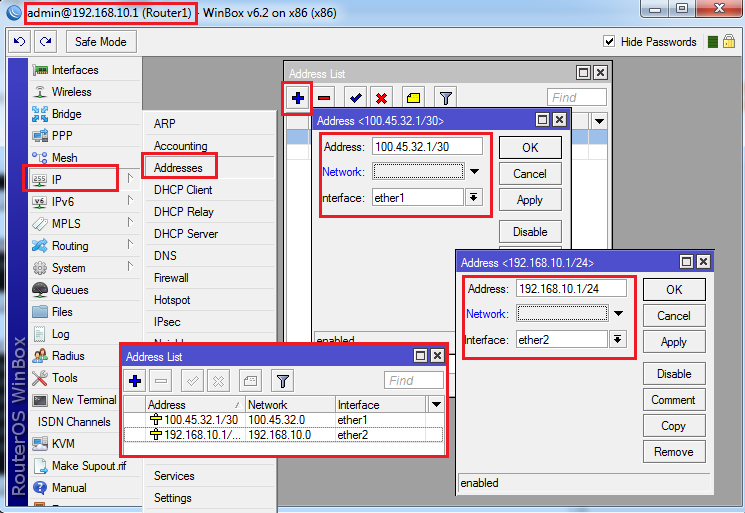Open ISDN Channels
The image size is (745, 513).
[x=74, y=422]
